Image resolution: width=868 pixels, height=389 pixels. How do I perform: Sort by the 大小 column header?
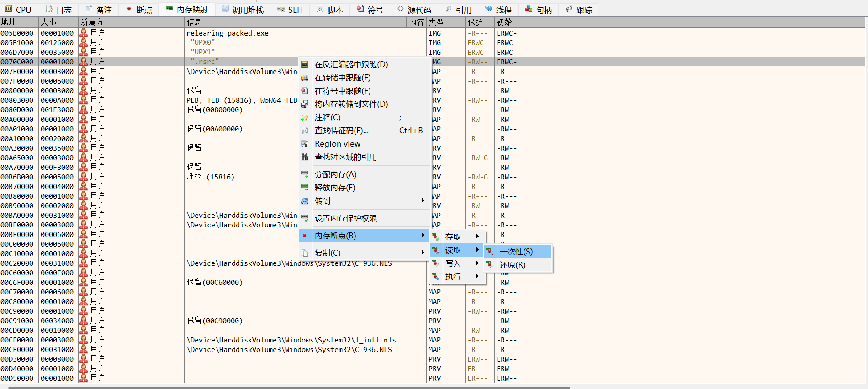(48, 22)
